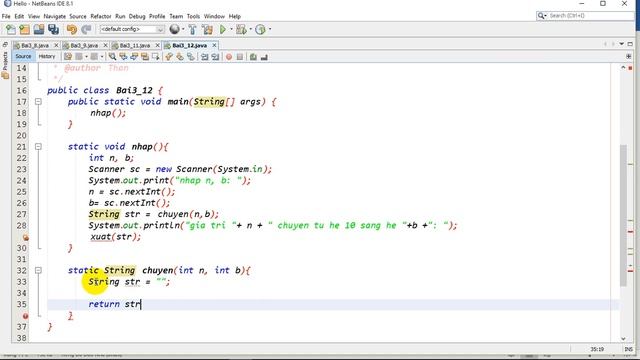Image resolution: width=640 pixels, height=360 pixels.
Task: Click the Next Bookmark icon
Action: coord(180,57)
